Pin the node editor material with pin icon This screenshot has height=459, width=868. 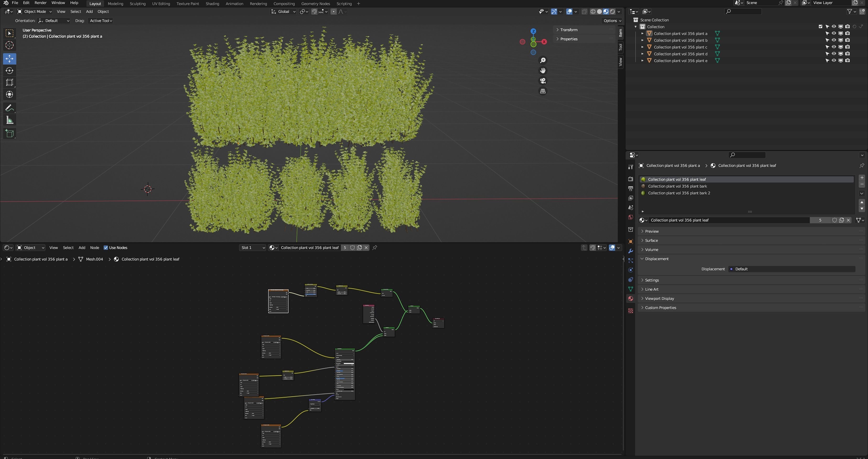point(375,247)
